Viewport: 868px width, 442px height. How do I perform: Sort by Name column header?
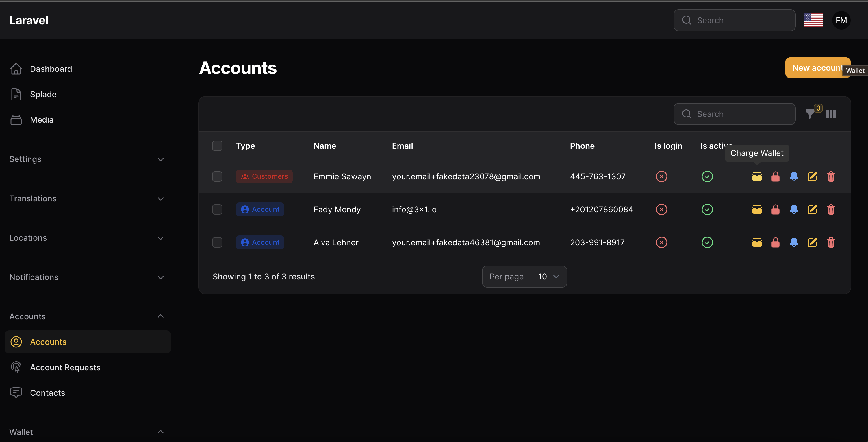(324, 146)
